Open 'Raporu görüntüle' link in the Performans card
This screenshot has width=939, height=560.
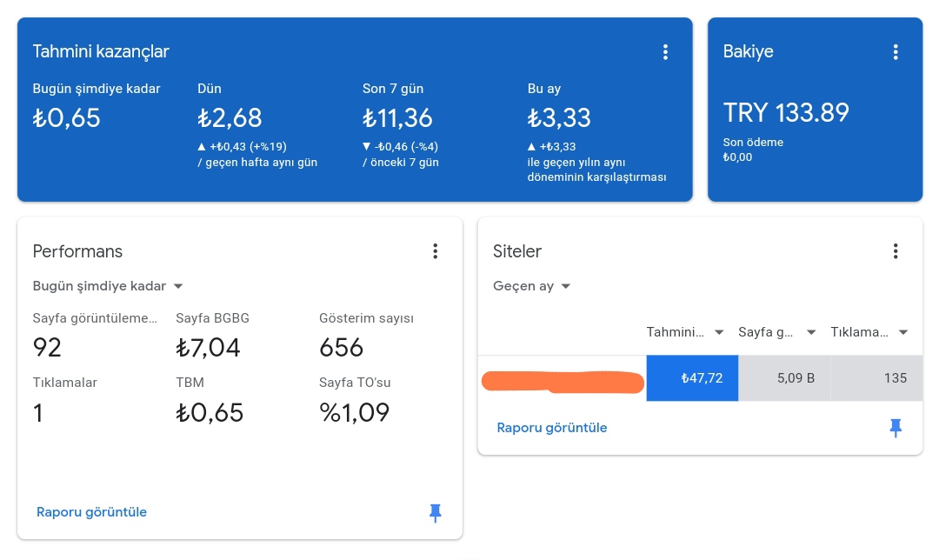(91, 512)
